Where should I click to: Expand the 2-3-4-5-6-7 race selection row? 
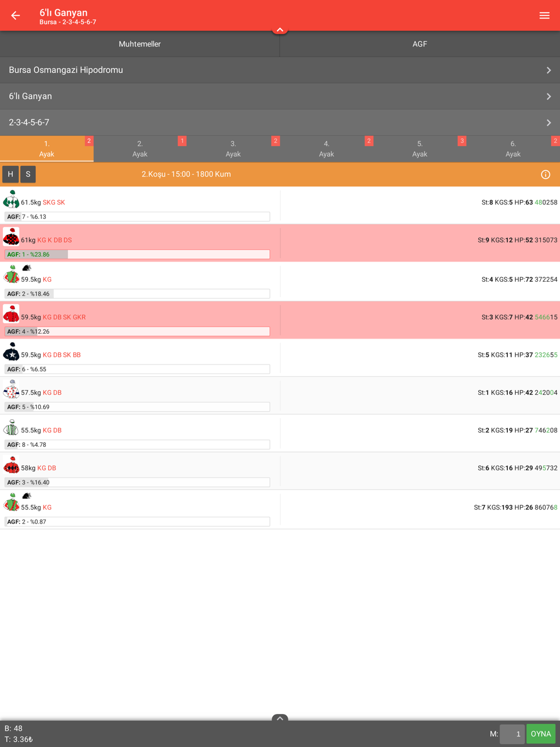280,122
